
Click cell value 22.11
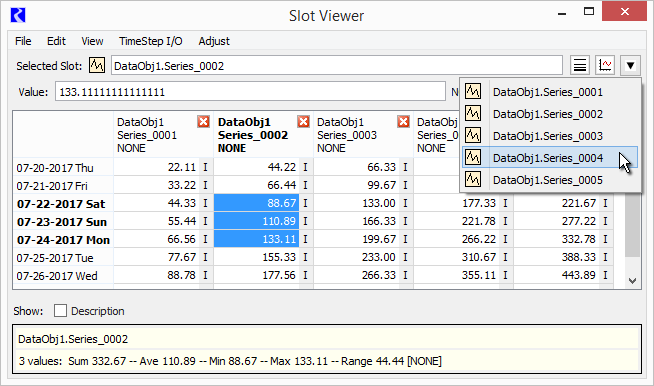(156, 167)
